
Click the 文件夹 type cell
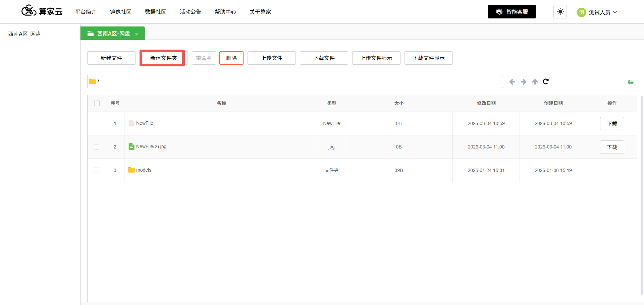pos(332,170)
